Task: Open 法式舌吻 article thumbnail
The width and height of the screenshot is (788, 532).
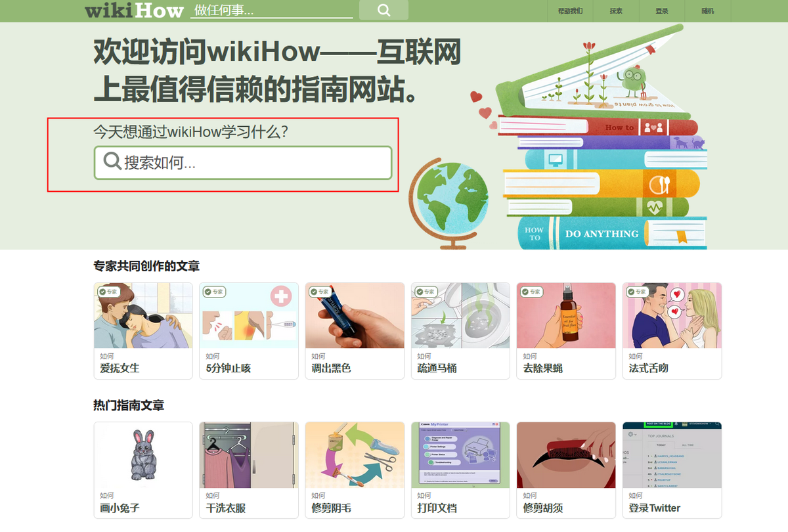Action: [672, 315]
